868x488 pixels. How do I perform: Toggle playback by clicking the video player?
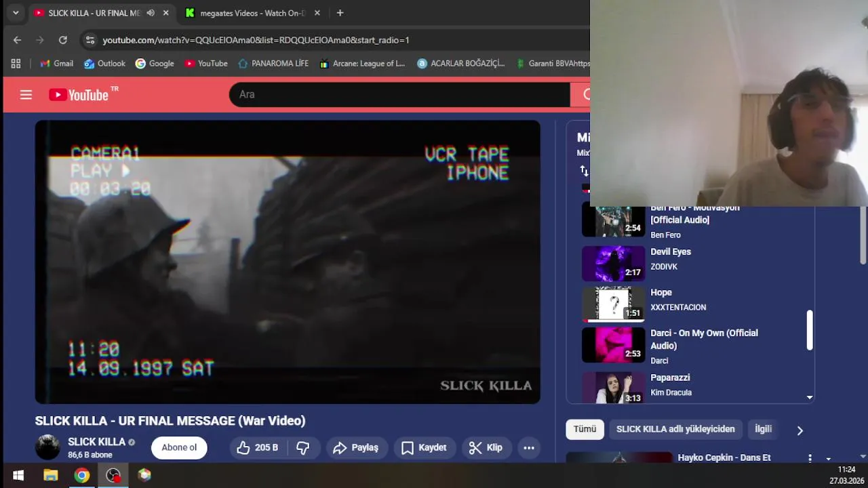point(288,262)
